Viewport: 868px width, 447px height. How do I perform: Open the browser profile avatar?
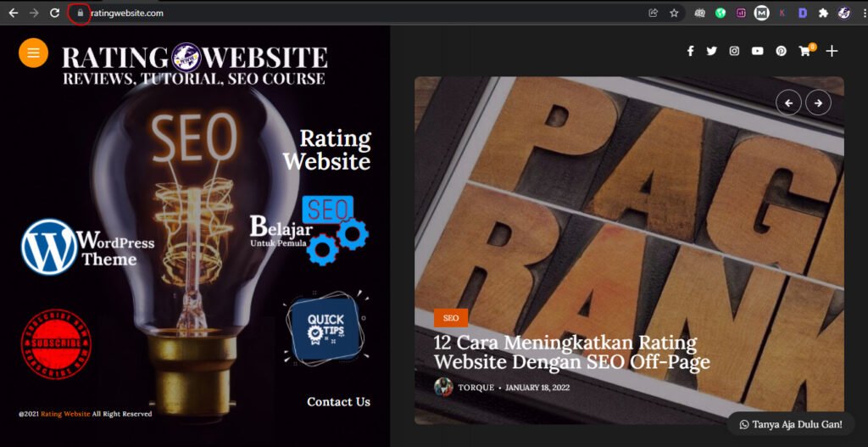[844, 13]
